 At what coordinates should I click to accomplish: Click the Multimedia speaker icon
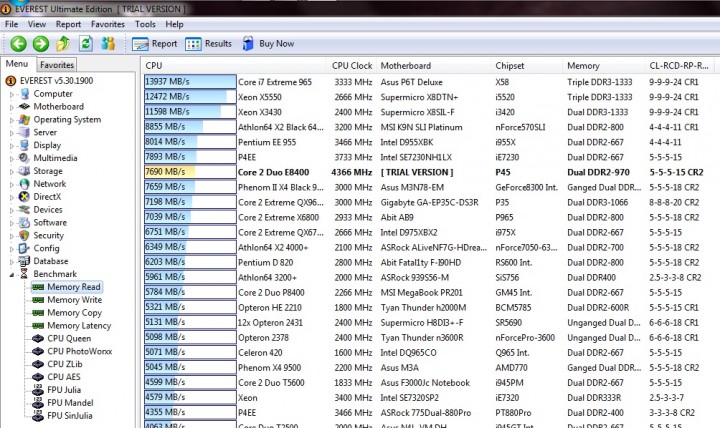24,158
